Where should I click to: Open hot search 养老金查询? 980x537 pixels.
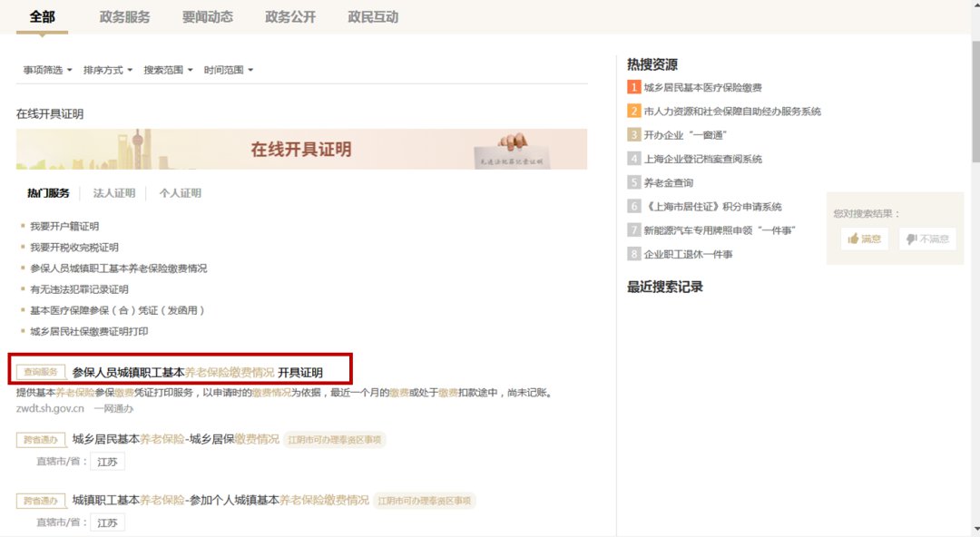[668, 182]
